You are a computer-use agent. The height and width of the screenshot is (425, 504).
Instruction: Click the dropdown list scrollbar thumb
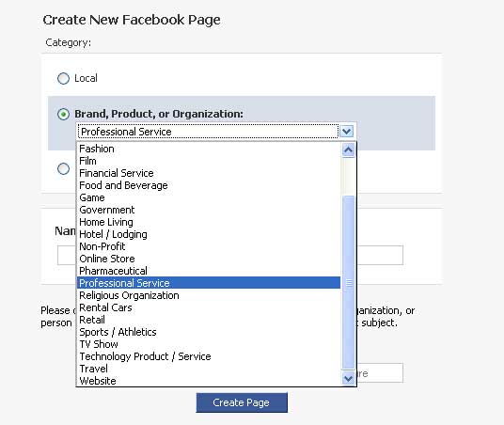coord(349,282)
